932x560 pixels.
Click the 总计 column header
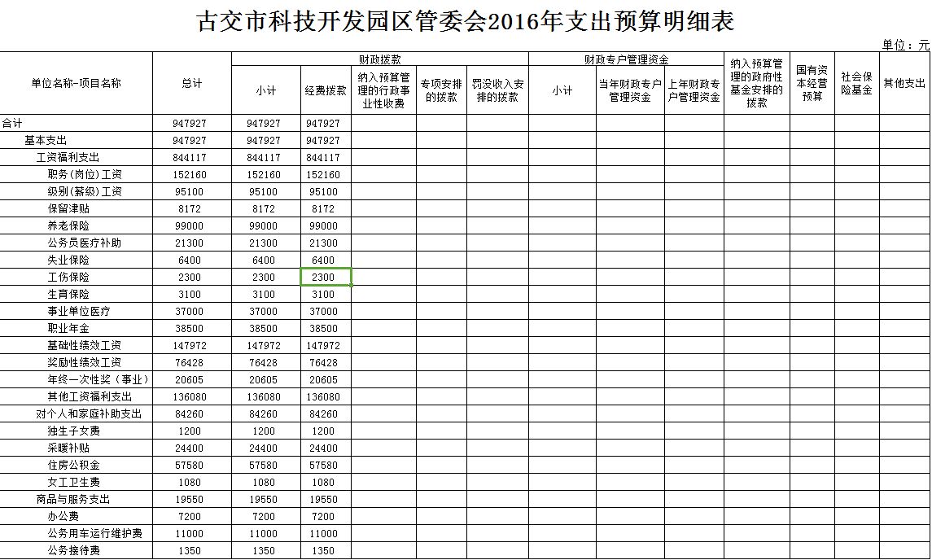tap(191, 83)
